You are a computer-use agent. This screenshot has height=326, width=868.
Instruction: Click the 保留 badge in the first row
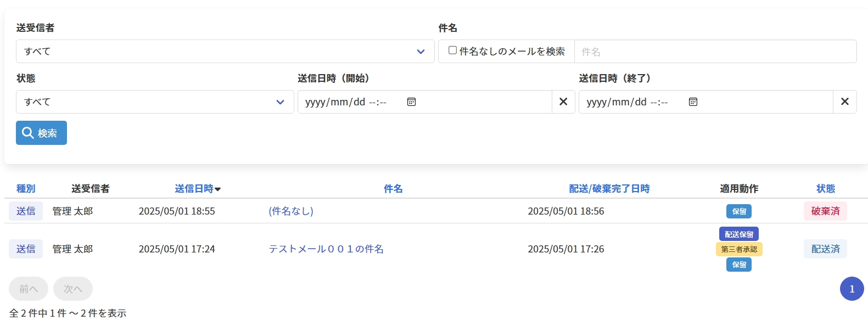[x=738, y=211]
